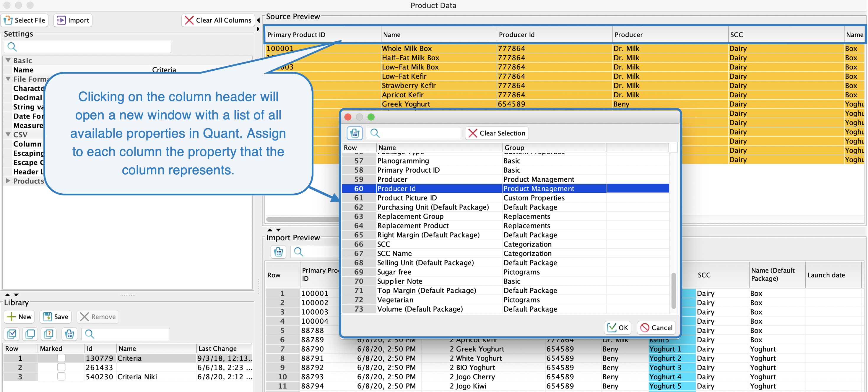Toggle Marked checkbox for Criteria Niki
The width and height of the screenshot is (868, 392).
(x=61, y=377)
